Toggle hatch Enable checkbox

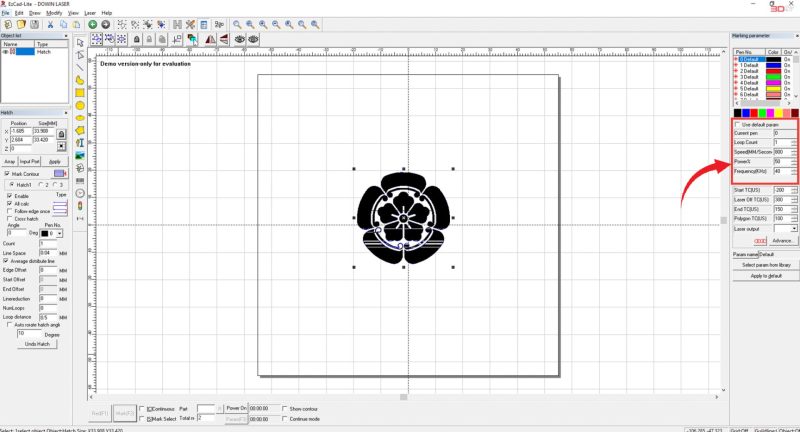10,196
